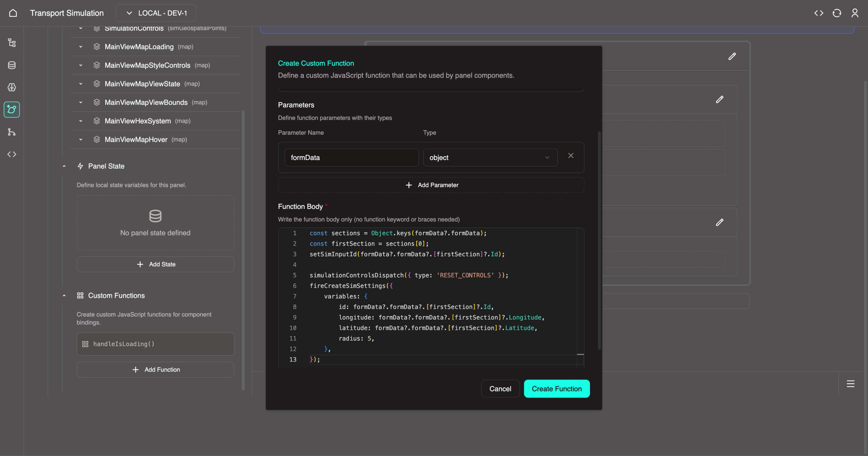The image size is (868, 456).
Task: Select the MainViewHexSystem tree item label
Action: (138, 121)
